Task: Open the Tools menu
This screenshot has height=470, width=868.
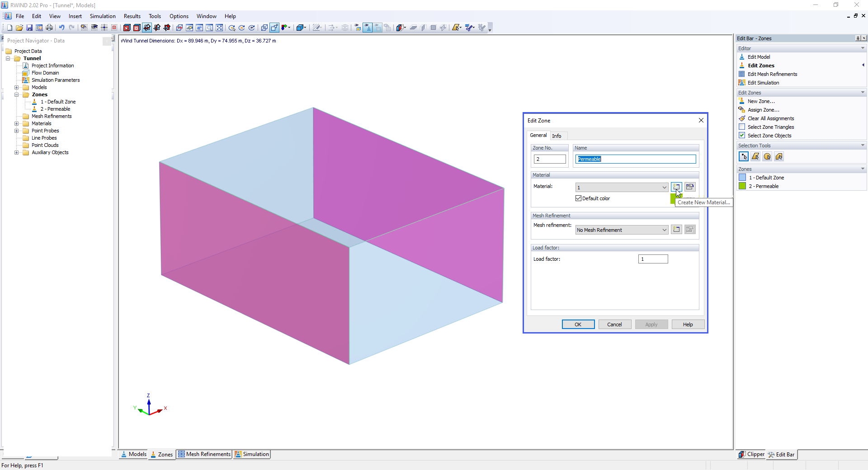Action: pyautogui.click(x=155, y=16)
